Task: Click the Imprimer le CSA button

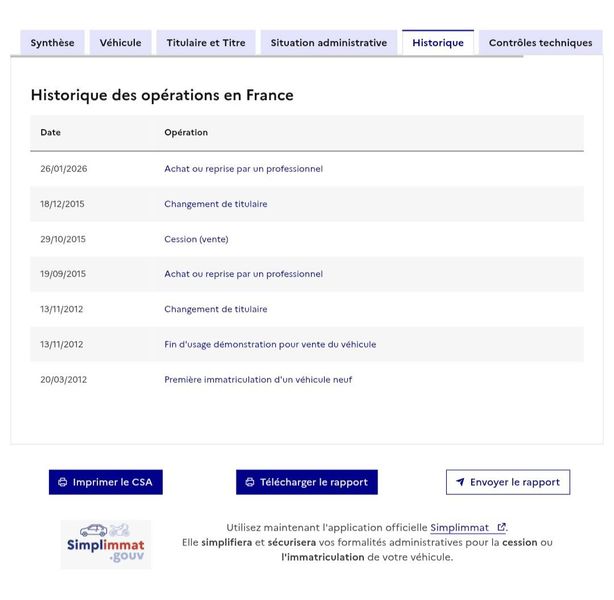Action: coord(106,482)
